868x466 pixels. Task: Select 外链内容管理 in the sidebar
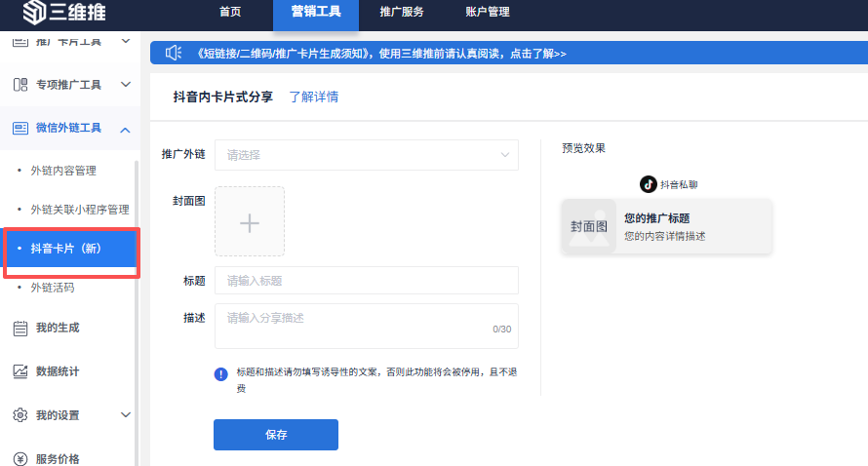pyautogui.click(x=63, y=171)
